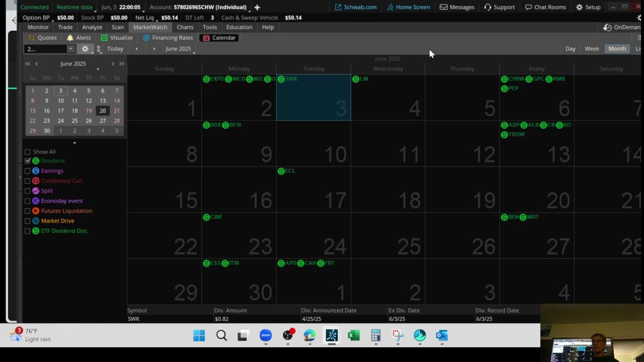Go back one month in mini calendar
Image resolution: width=644 pixels, height=362 pixels.
36,64
